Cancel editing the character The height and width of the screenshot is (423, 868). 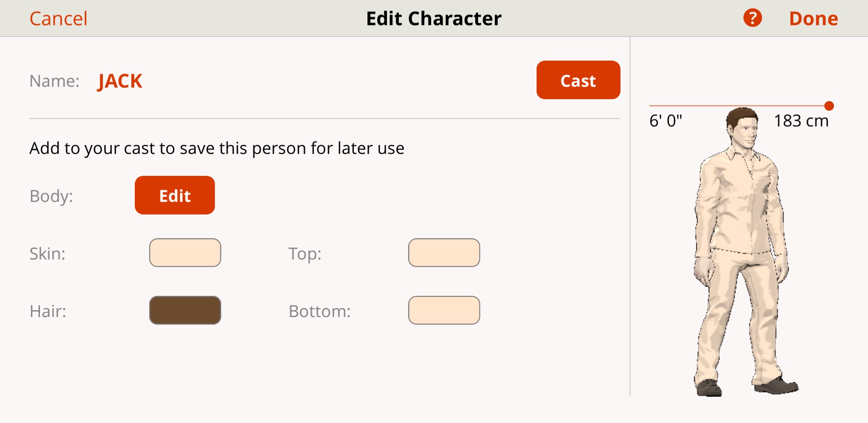(x=58, y=19)
